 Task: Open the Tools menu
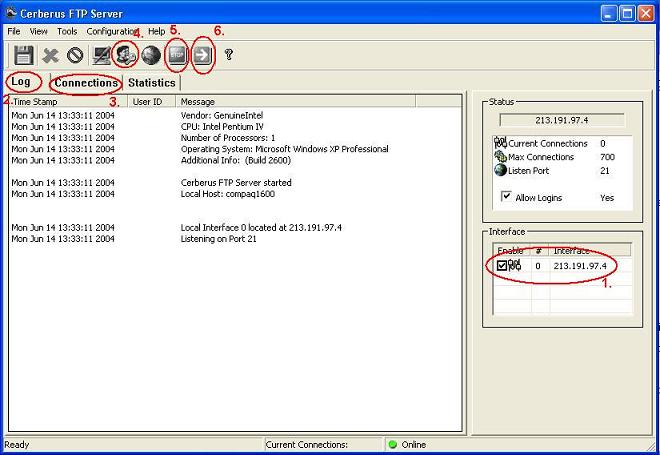click(67, 32)
